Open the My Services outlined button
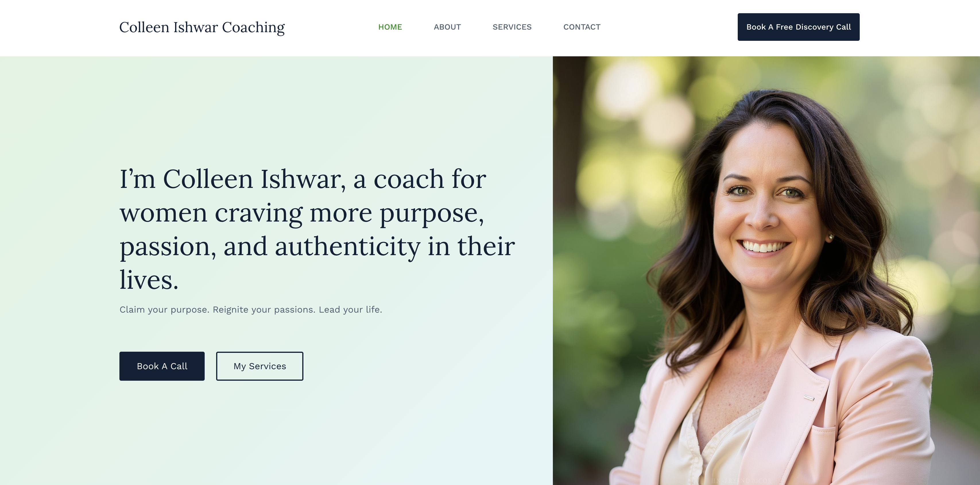Screen dimensions: 980x485 (x=259, y=366)
